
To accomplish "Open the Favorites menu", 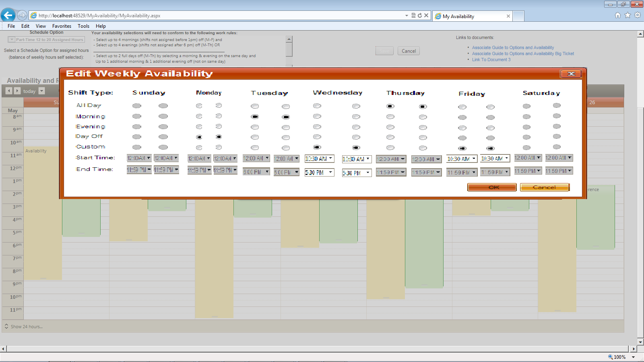I will [62, 26].
